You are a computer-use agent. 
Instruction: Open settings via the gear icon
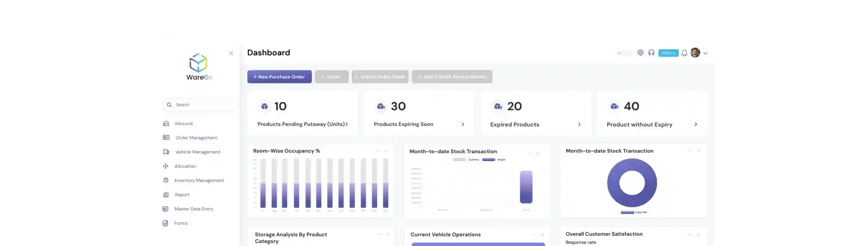pyautogui.click(x=641, y=53)
